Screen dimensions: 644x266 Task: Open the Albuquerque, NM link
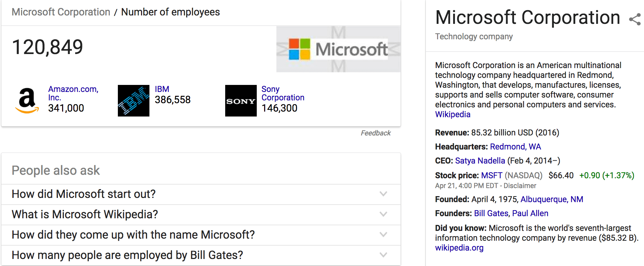[552, 199]
